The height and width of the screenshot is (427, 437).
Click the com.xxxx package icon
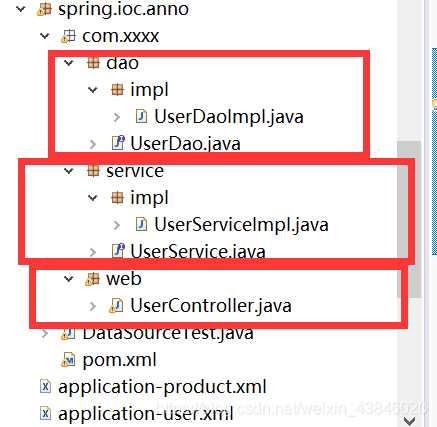pyautogui.click(x=69, y=36)
